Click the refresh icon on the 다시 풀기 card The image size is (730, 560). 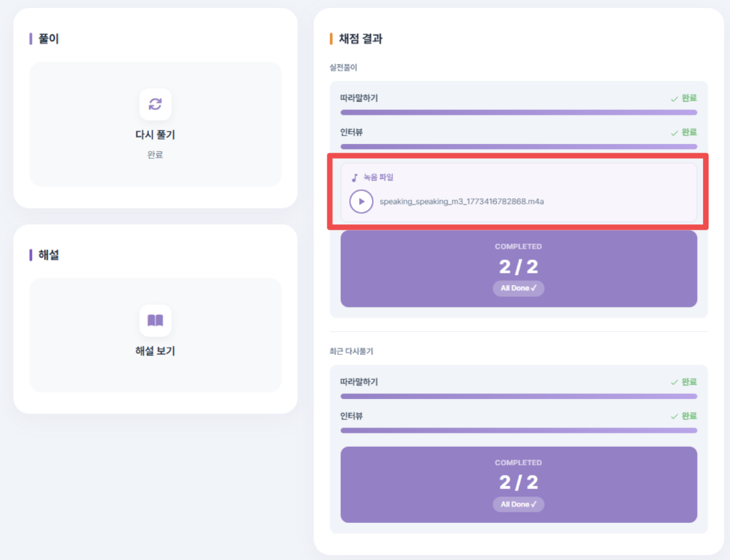[155, 104]
